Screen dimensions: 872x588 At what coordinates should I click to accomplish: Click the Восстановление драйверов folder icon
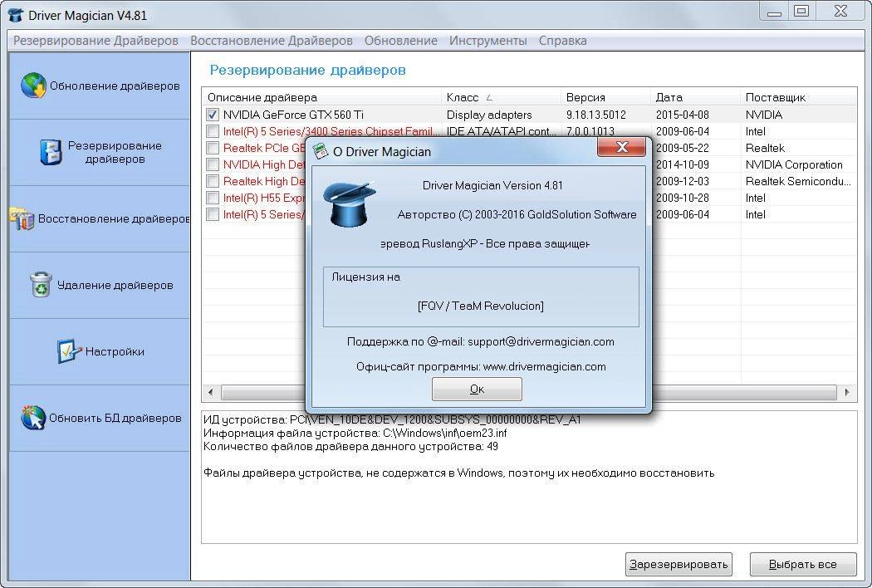click(22, 218)
